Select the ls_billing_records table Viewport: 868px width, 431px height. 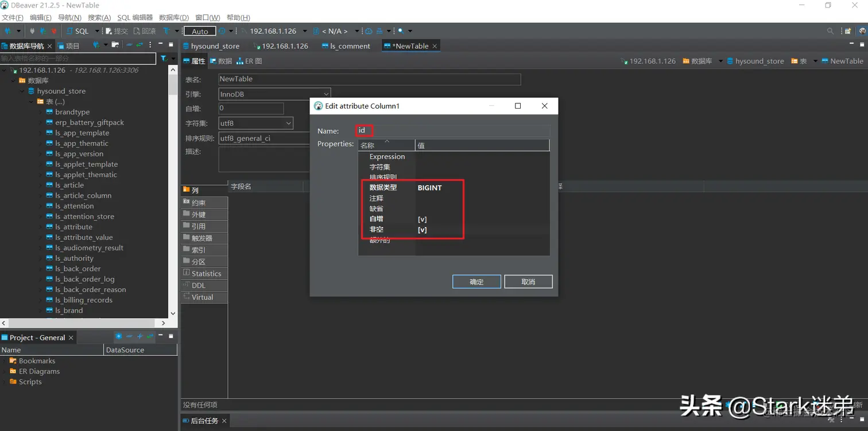point(84,300)
